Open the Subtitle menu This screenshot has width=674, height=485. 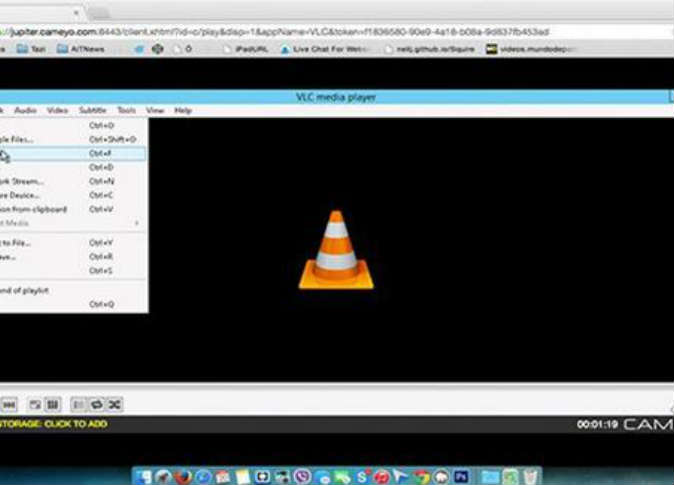(92, 110)
